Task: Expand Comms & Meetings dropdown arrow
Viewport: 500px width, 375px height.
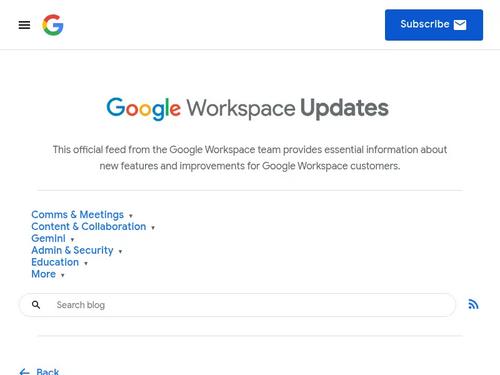Action: (131, 216)
